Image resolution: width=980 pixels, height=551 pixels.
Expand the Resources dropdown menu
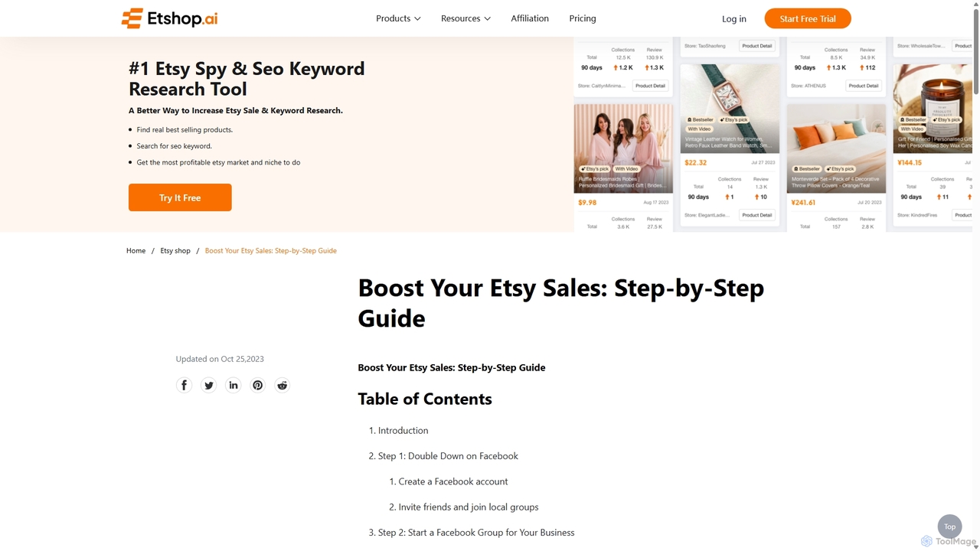point(465,18)
